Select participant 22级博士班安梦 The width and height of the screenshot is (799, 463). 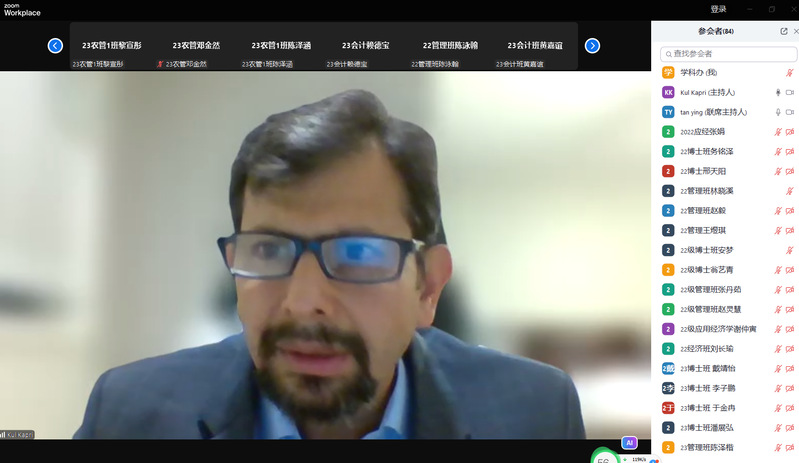[x=707, y=250]
